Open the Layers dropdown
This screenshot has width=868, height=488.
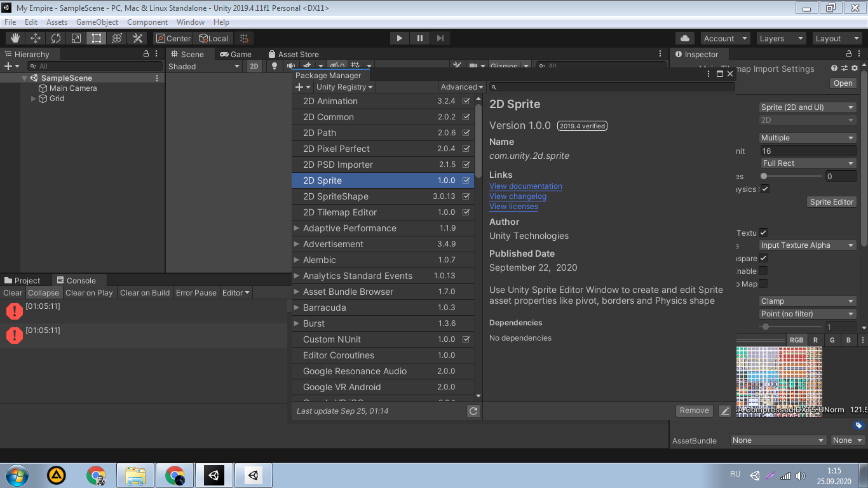782,38
